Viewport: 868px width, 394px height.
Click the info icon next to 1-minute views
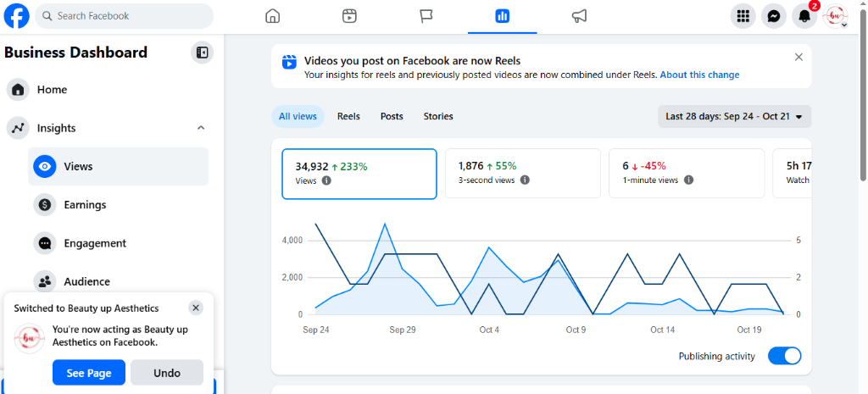688,180
